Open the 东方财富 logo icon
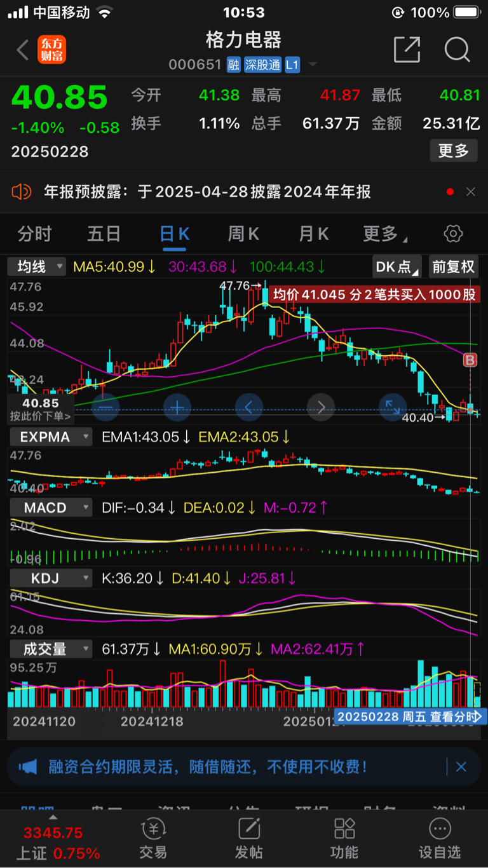Viewport: 488px width, 868px height. (x=51, y=50)
